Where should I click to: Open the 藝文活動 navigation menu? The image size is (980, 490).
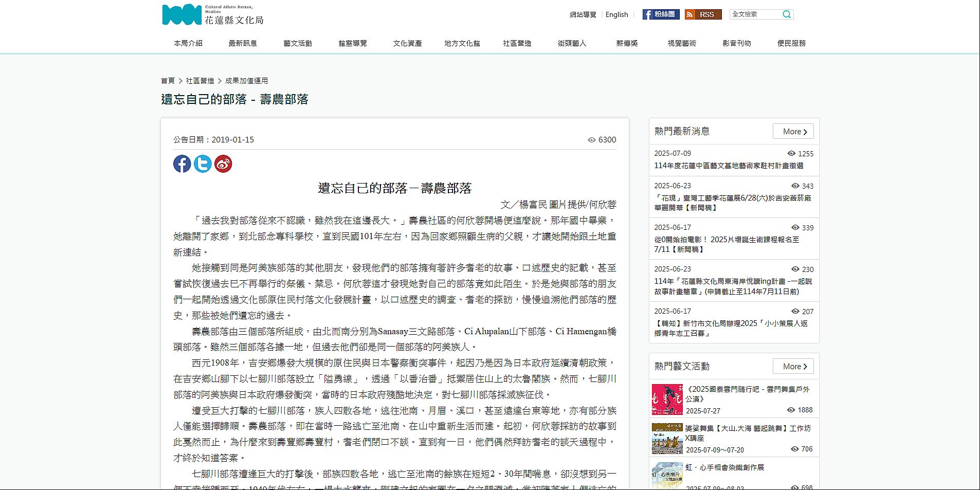(298, 43)
